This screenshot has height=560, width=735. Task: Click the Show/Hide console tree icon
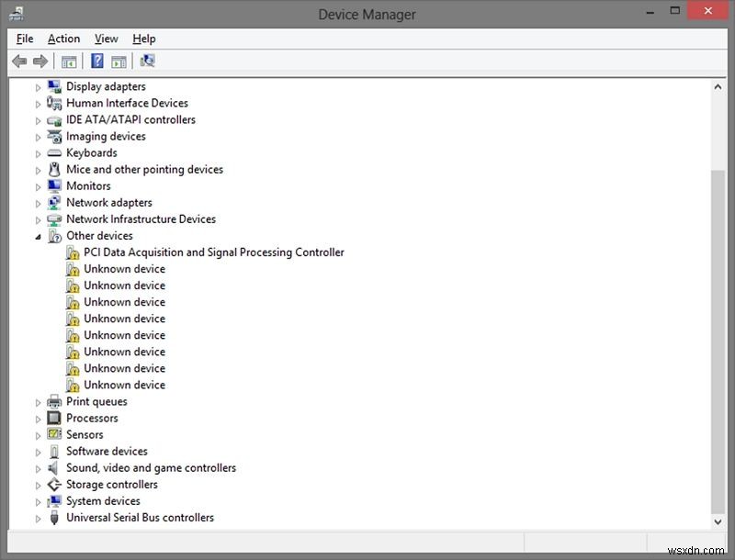(69, 61)
